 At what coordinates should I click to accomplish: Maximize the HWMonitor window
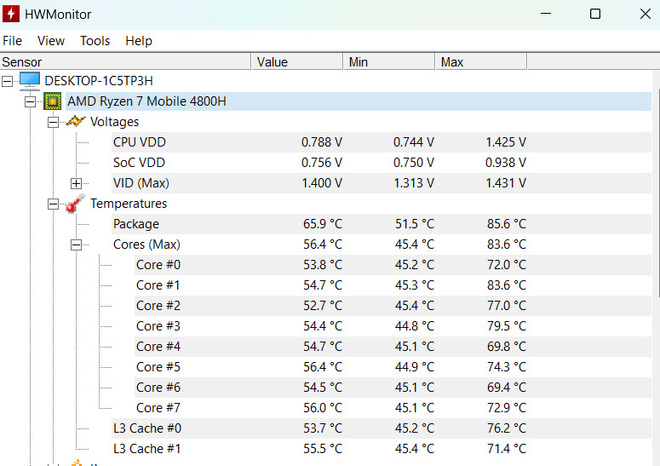point(595,13)
